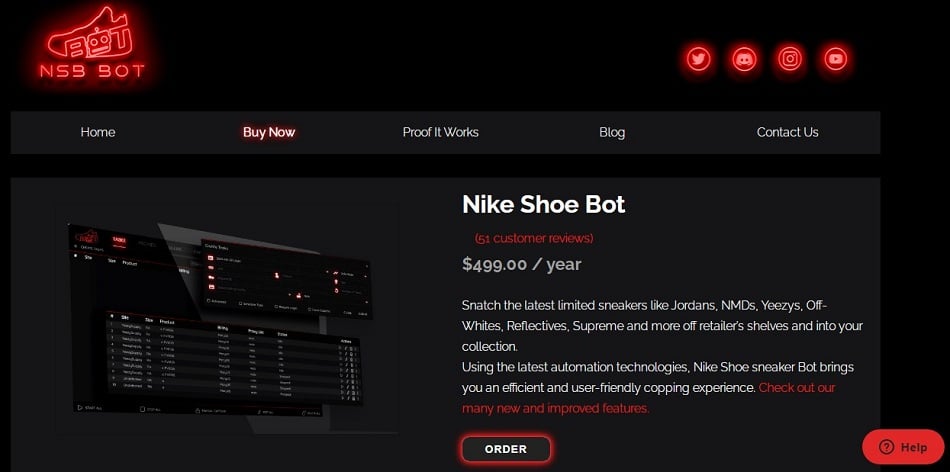Open the Twitter social icon

[x=698, y=59]
